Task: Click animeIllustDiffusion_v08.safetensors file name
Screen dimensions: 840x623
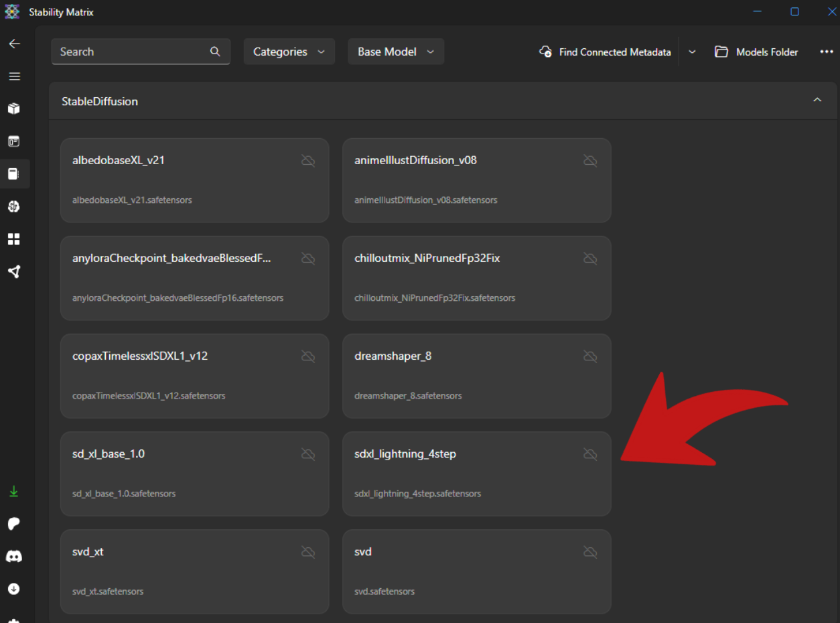Action: coord(425,200)
